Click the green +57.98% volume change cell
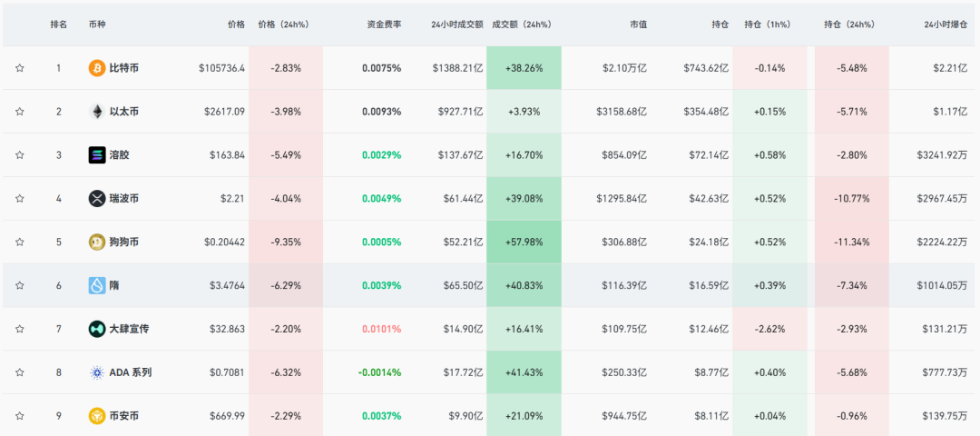Image resolution: width=980 pixels, height=436 pixels. point(524,242)
